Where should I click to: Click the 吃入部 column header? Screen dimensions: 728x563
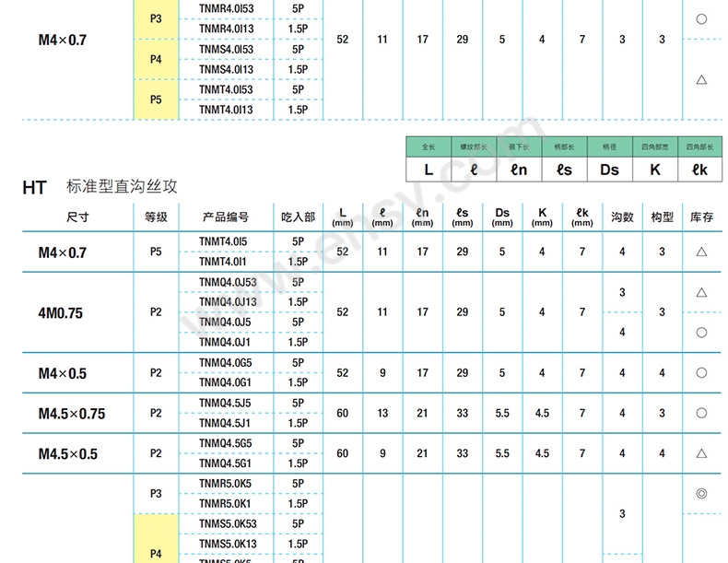(x=298, y=217)
